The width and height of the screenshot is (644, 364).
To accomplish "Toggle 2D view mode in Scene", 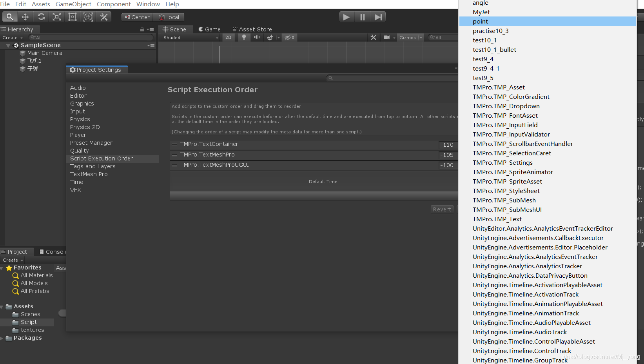I will 229,38.
